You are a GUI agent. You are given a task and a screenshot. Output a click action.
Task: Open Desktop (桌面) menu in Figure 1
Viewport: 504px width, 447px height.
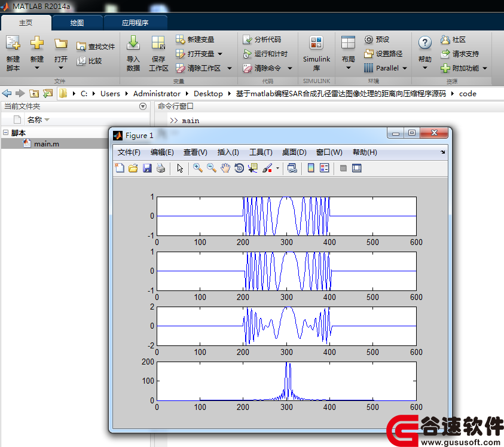click(x=294, y=152)
